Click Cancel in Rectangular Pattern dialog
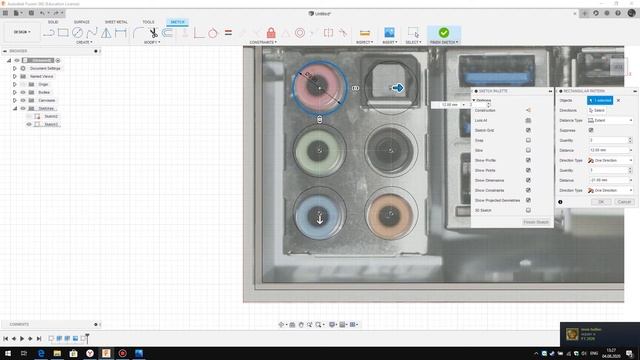 click(624, 202)
